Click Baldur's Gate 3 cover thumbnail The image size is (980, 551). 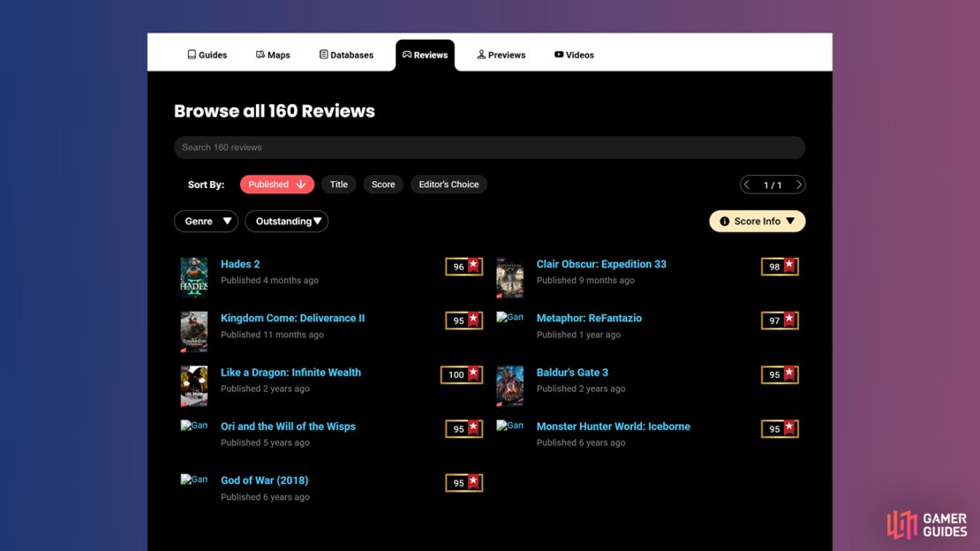(x=509, y=386)
